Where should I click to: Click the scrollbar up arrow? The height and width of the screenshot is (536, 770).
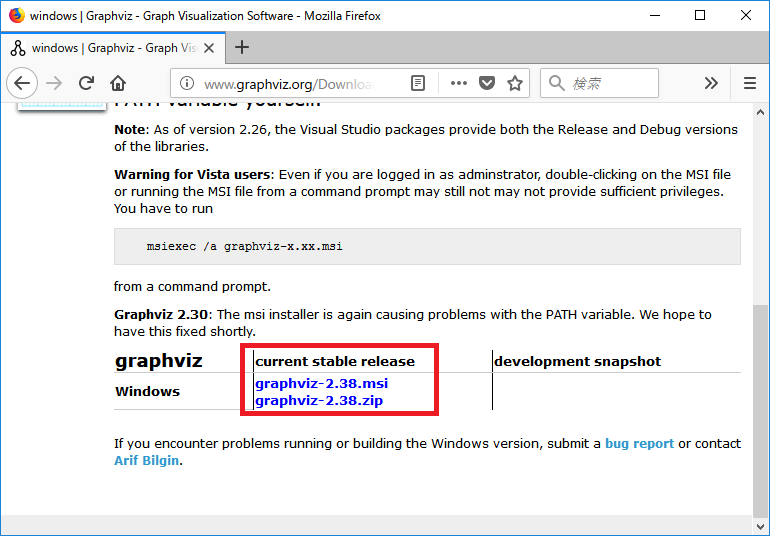[760, 113]
